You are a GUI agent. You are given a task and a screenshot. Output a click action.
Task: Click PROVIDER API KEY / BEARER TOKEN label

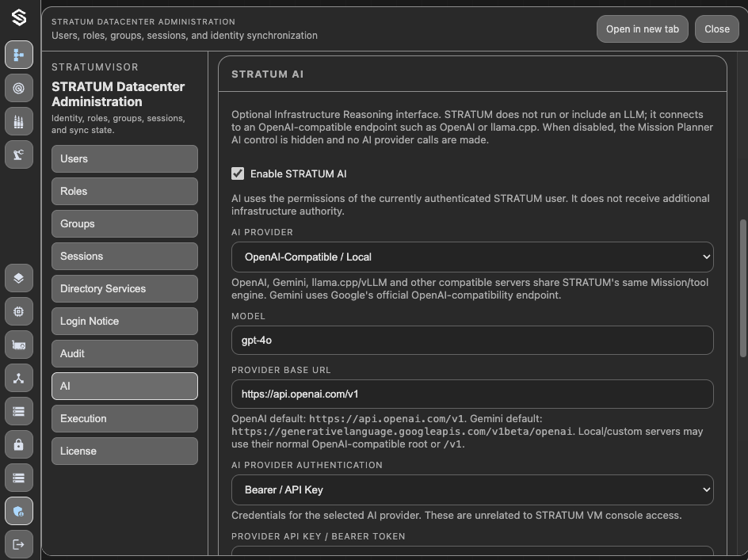pos(319,536)
